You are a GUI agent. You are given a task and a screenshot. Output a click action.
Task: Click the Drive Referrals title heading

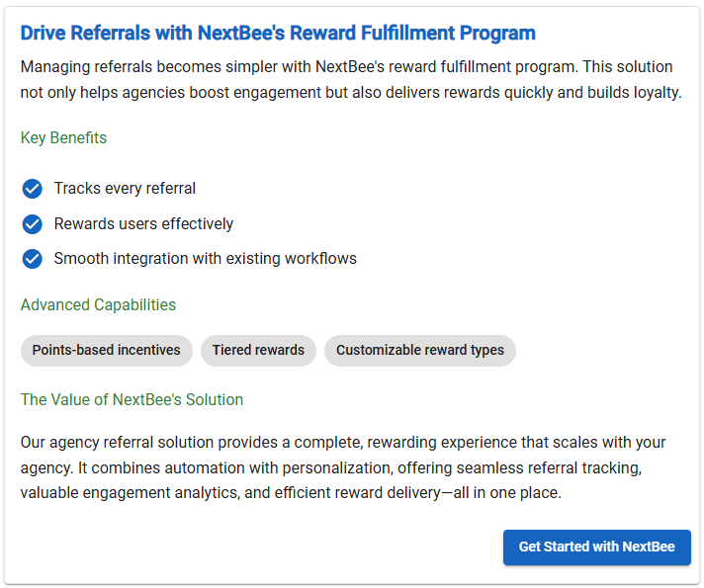(278, 33)
